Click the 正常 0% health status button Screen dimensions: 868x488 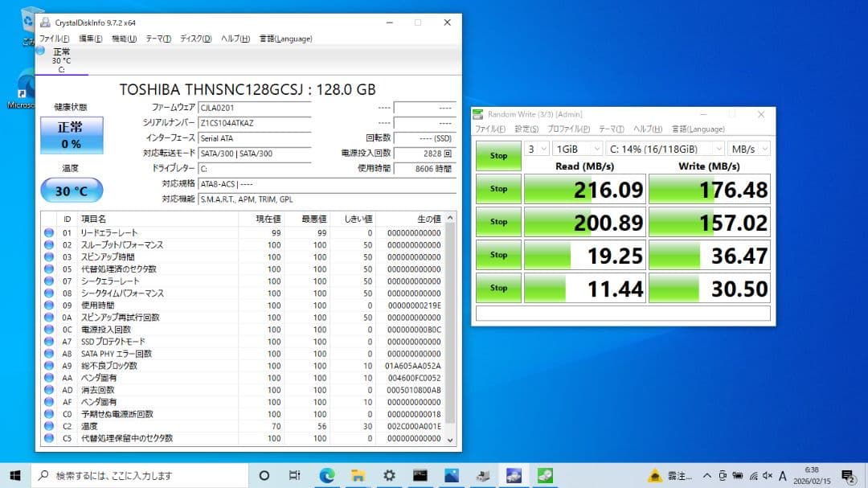(x=72, y=135)
